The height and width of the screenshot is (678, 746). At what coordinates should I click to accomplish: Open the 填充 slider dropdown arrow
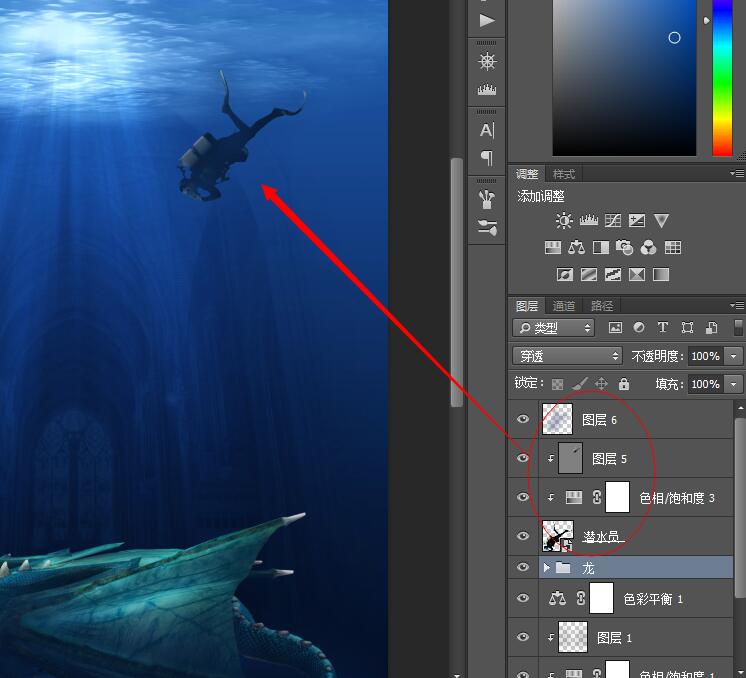pyautogui.click(x=733, y=384)
